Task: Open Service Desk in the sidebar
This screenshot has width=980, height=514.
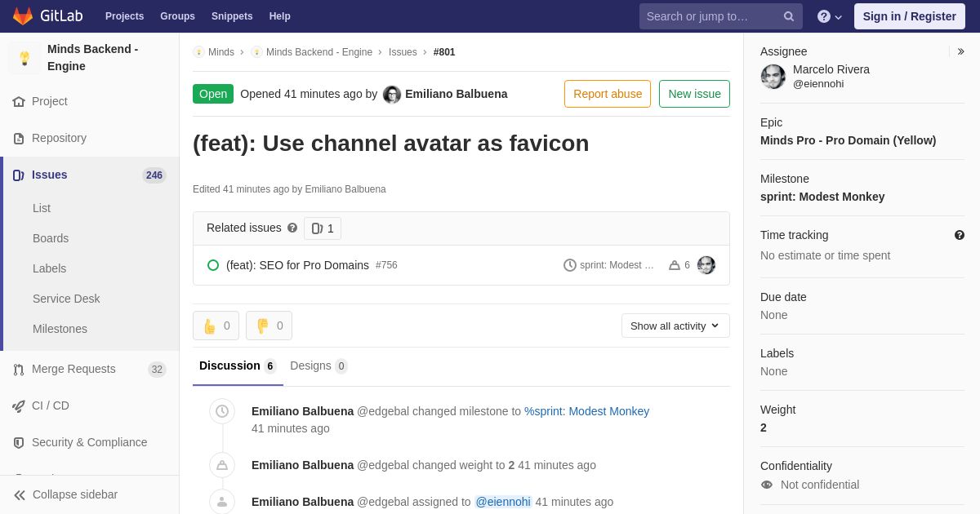Action: pyautogui.click(x=66, y=299)
